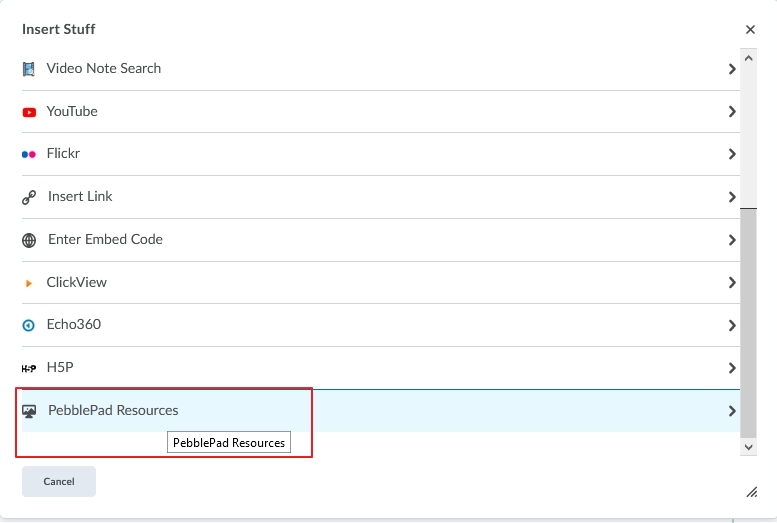Screen dimensions: 777x523
Task: Click the scrollbar down arrow
Action: point(749,447)
